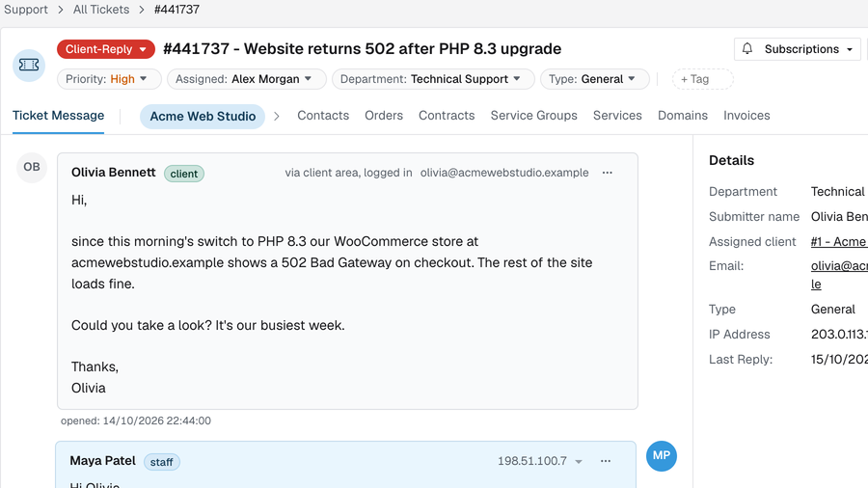Open the Invoices tab
Viewport: 868px width, 488px height.
click(x=746, y=116)
